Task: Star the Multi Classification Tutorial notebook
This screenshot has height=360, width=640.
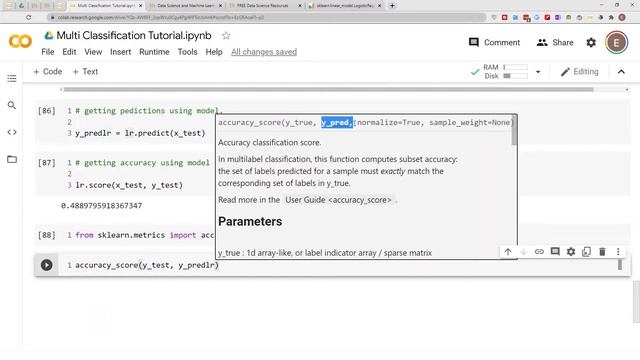Action: pyautogui.click(x=226, y=36)
